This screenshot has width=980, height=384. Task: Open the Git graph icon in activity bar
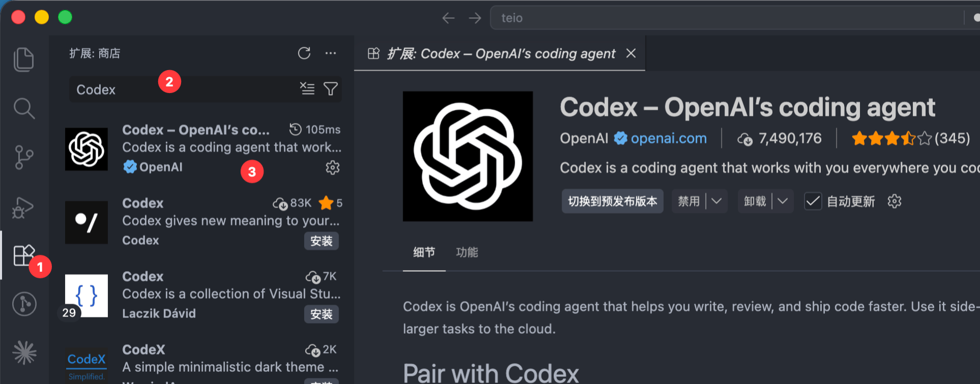coord(24,304)
